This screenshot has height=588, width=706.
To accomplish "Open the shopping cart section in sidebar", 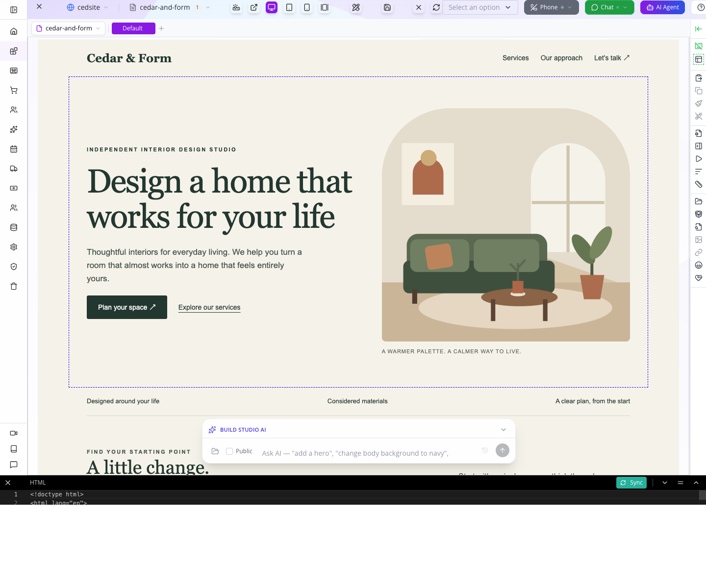I will tap(14, 90).
